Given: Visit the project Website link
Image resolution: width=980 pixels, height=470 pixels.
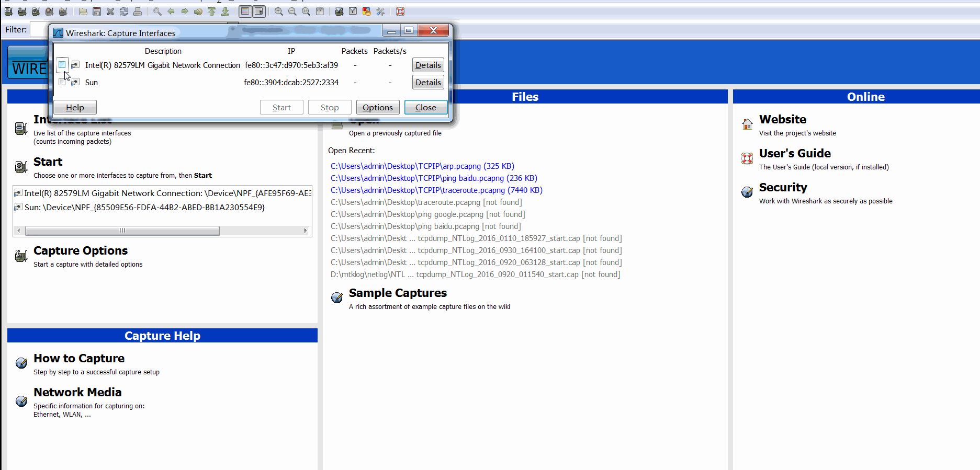Looking at the screenshot, I should 782,120.
